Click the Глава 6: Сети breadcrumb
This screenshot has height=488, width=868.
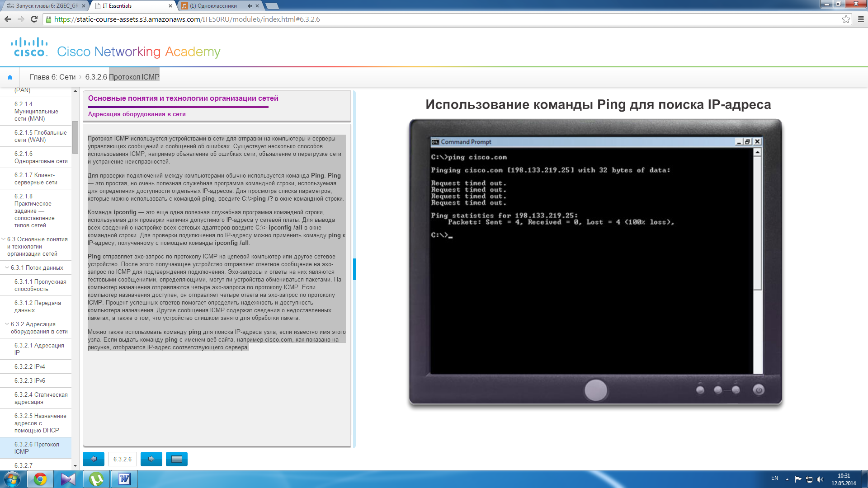click(52, 77)
